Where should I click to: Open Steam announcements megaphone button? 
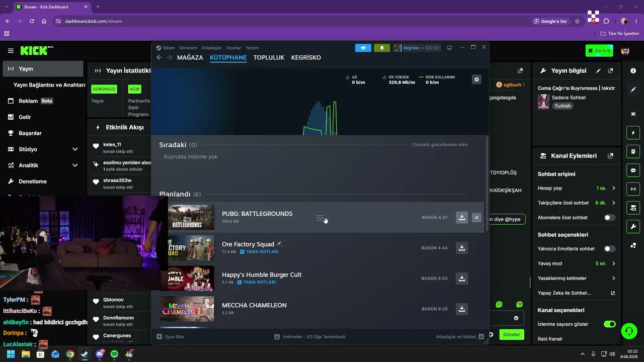pos(363,48)
